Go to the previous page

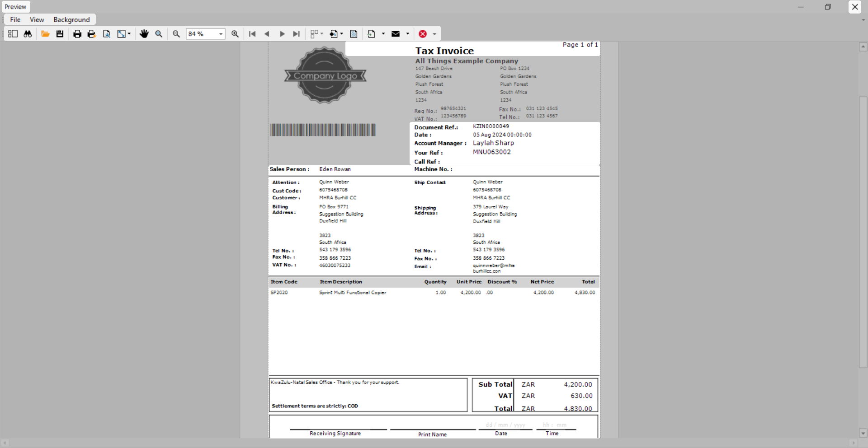[267, 34]
